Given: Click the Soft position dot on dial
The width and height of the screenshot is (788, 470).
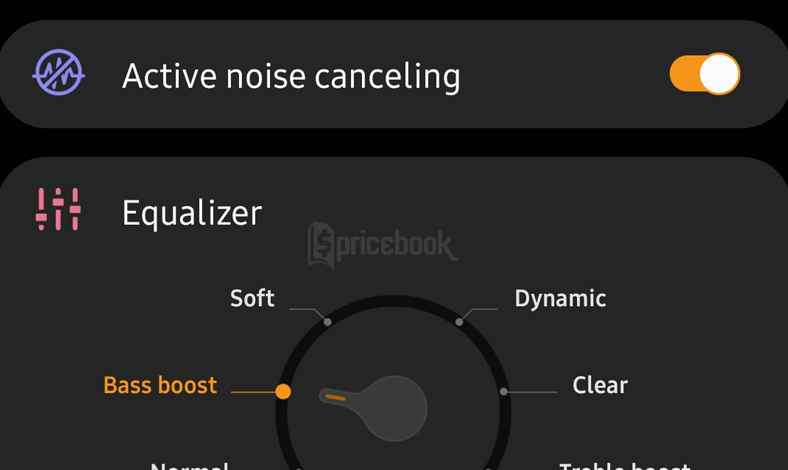Looking at the screenshot, I should (x=327, y=322).
